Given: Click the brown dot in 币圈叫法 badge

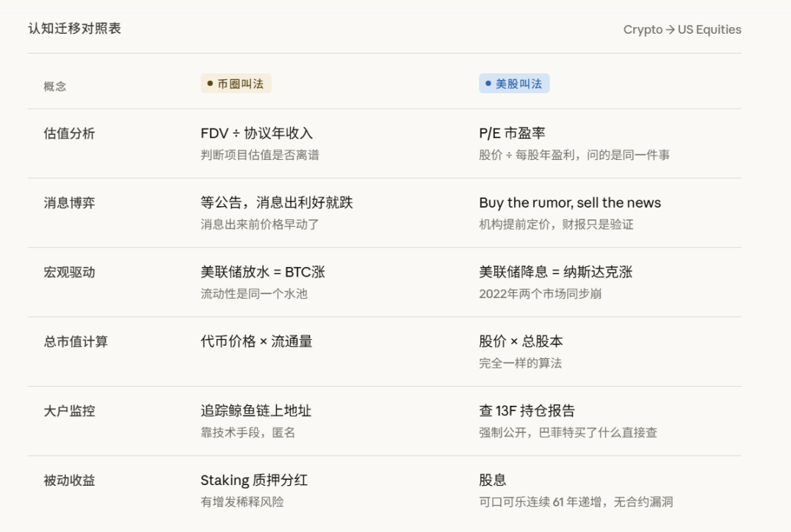Looking at the screenshot, I should pos(210,84).
